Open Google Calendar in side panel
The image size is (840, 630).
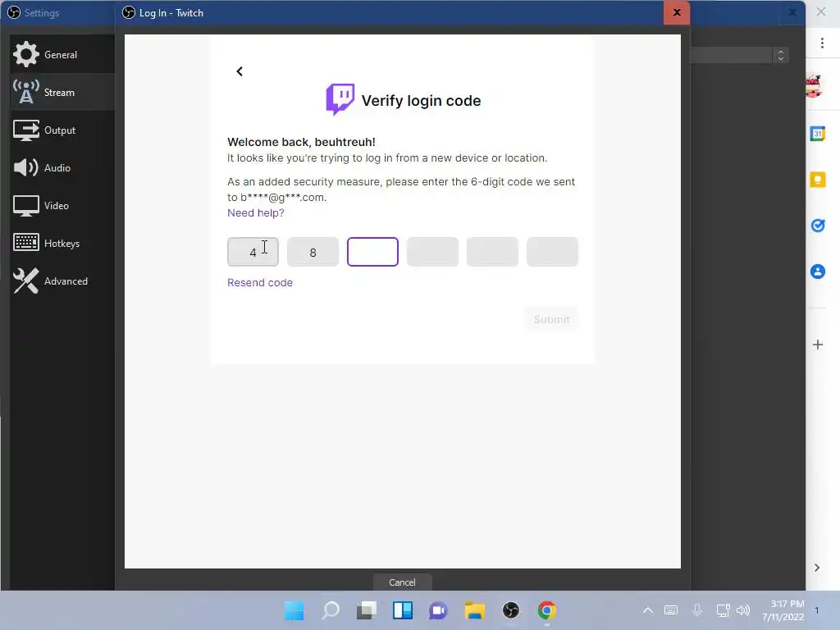[x=818, y=134]
